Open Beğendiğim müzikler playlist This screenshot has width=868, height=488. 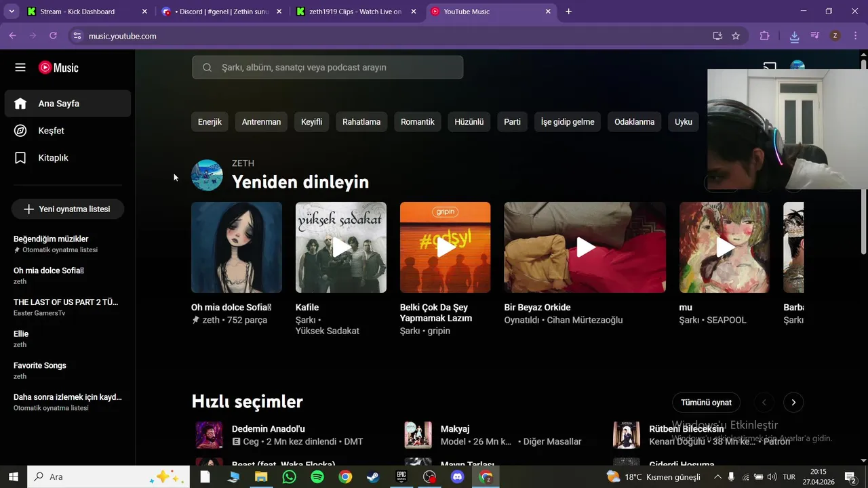point(68,244)
